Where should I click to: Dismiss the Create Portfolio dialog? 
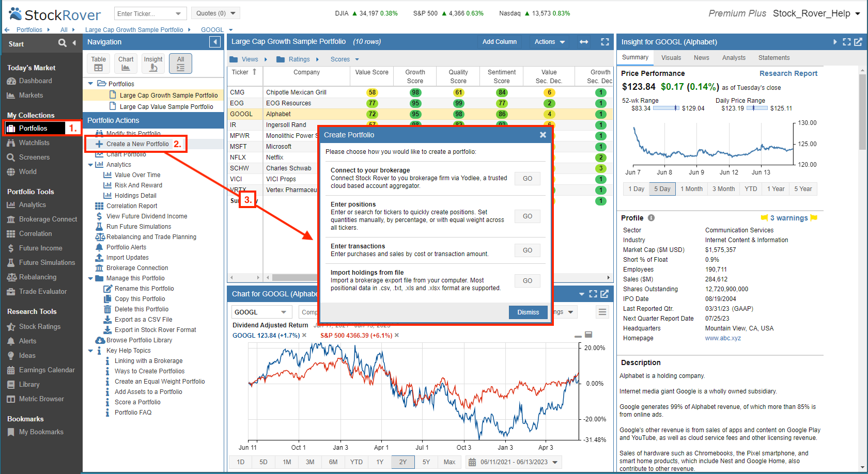(528, 312)
